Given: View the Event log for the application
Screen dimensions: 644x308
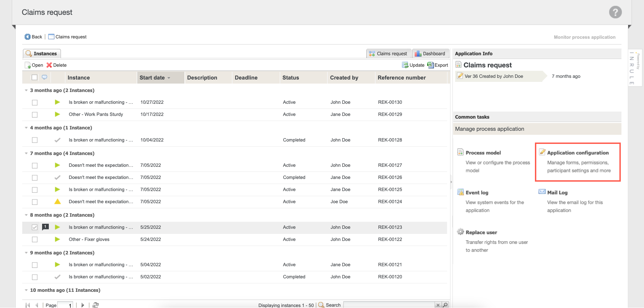Looking at the screenshot, I should tap(477, 192).
